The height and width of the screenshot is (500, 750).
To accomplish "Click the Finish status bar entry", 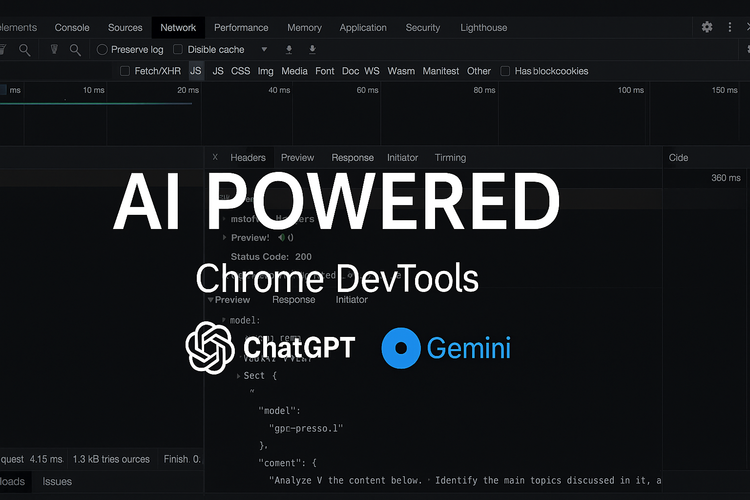I will [x=182, y=459].
